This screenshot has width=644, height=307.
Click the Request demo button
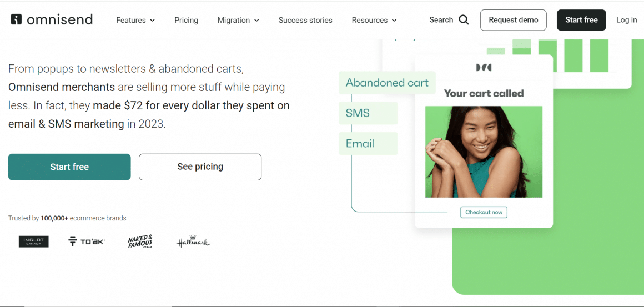click(x=513, y=20)
